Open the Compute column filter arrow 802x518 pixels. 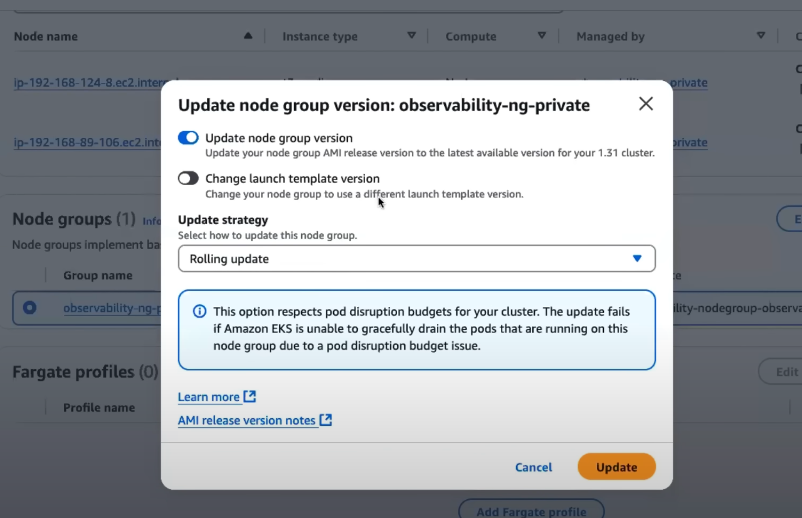click(x=542, y=36)
